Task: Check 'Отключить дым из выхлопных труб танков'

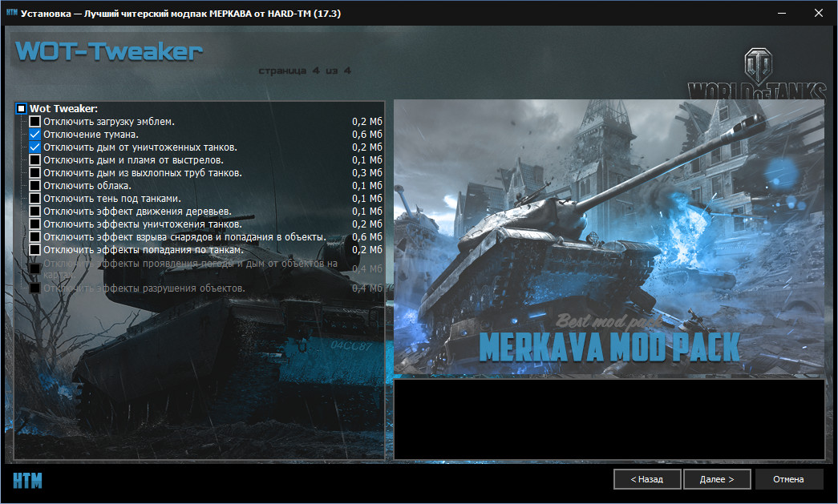Action: (x=34, y=172)
